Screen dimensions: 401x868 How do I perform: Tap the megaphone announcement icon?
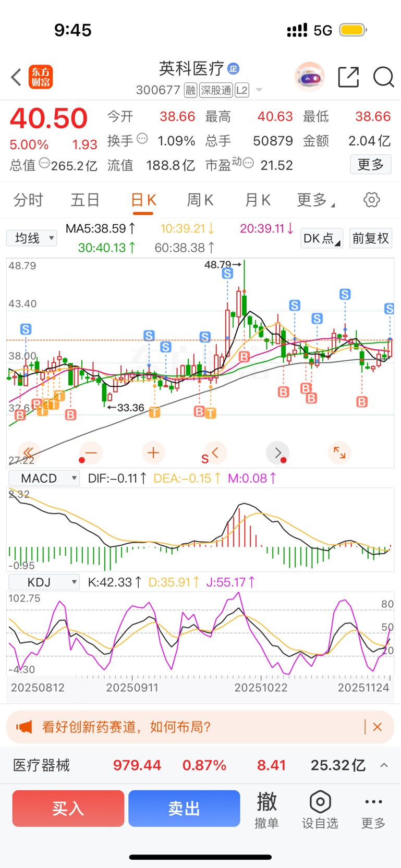pyautogui.click(x=24, y=727)
